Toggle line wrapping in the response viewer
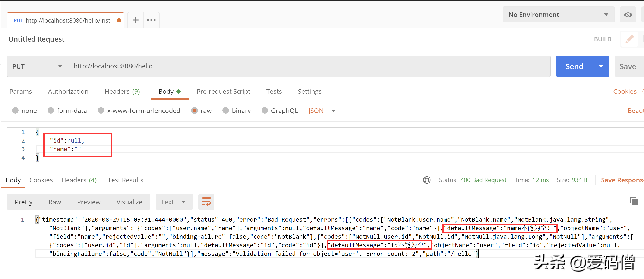This screenshot has width=644, height=279. point(206,202)
